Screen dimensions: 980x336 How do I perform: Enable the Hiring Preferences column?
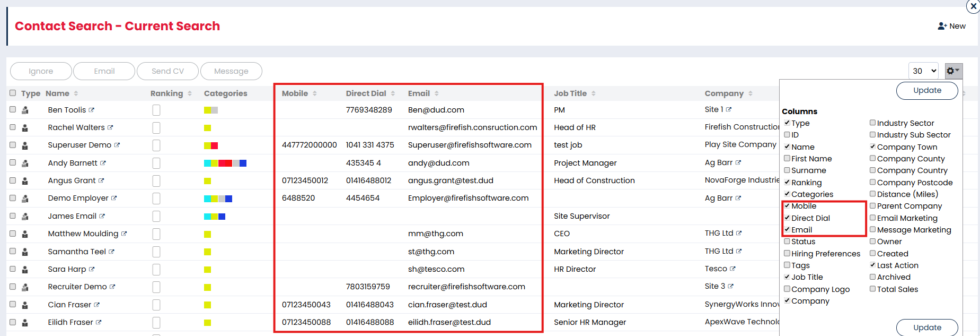787,253
